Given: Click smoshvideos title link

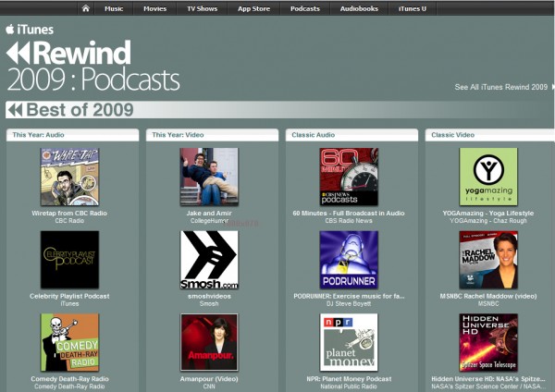Looking at the screenshot, I should point(209,296).
